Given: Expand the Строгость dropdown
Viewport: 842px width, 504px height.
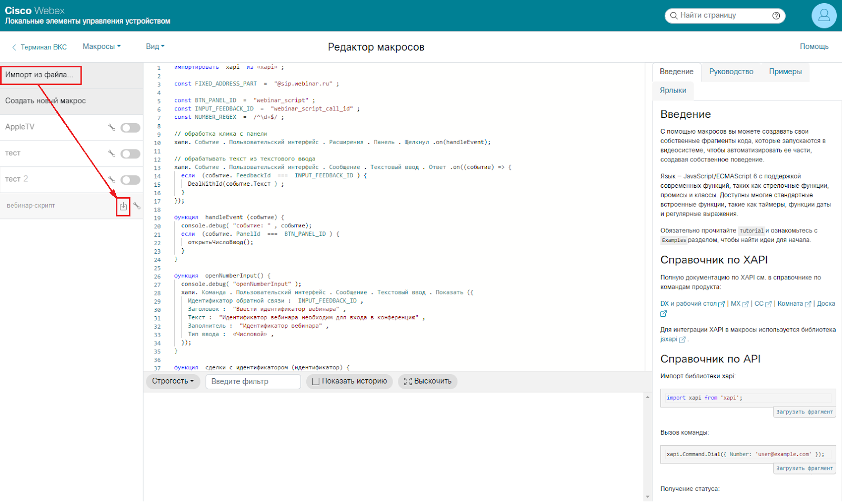Looking at the screenshot, I should click(x=173, y=381).
